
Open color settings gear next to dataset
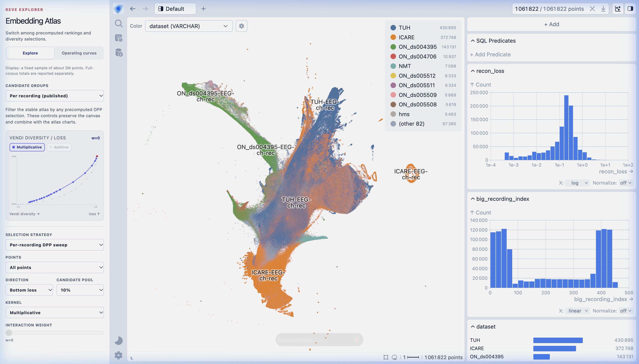(242, 26)
